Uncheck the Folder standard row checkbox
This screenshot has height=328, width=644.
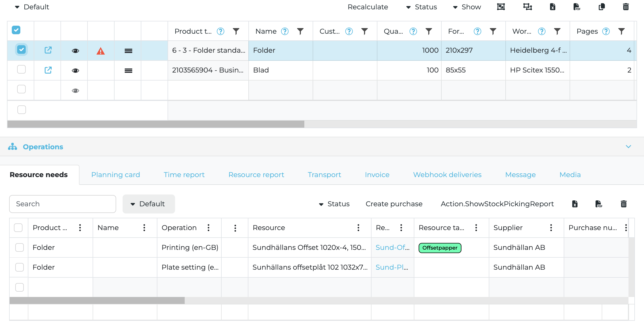21,50
